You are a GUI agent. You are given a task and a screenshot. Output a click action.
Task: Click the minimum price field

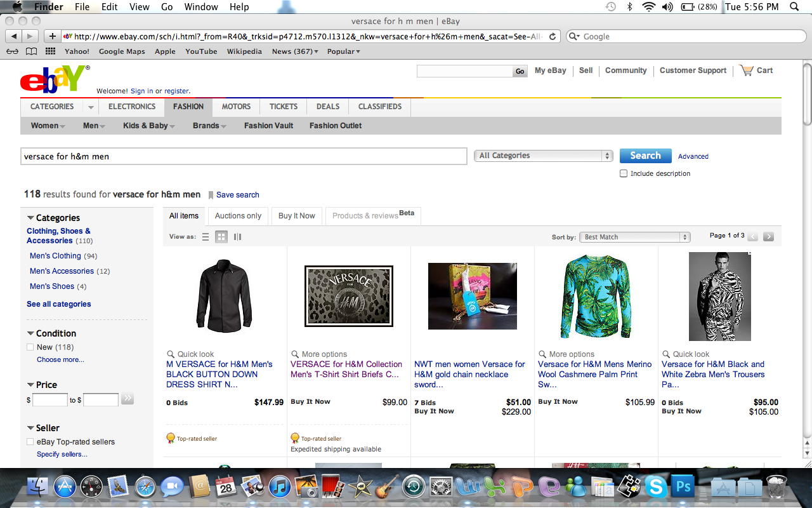coord(50,400)
